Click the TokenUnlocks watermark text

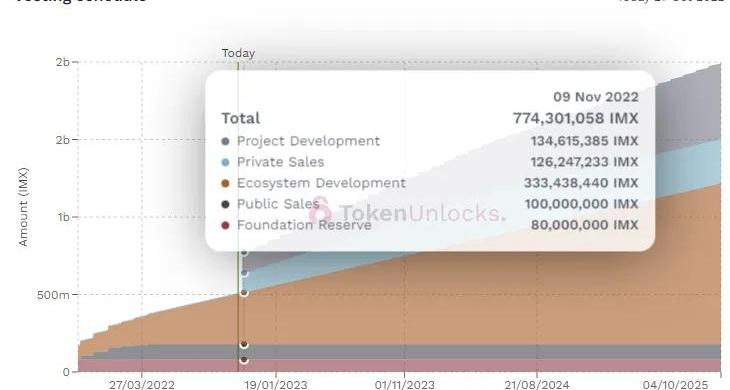coord(422,213)
